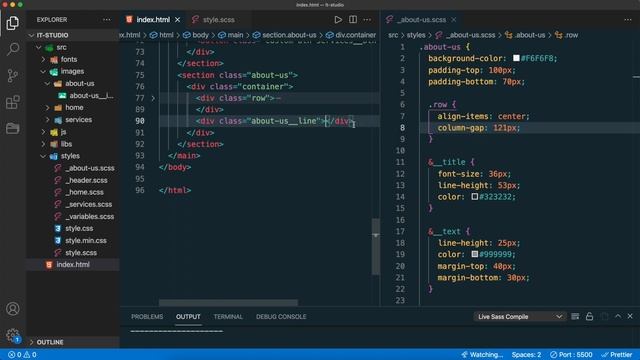Open more actions in left editor group
640x360 pixels.
pos(367,20)
